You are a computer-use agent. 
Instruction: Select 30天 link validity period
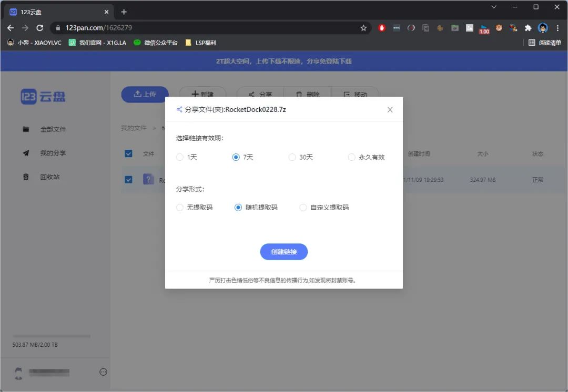[x=292, y=157]
